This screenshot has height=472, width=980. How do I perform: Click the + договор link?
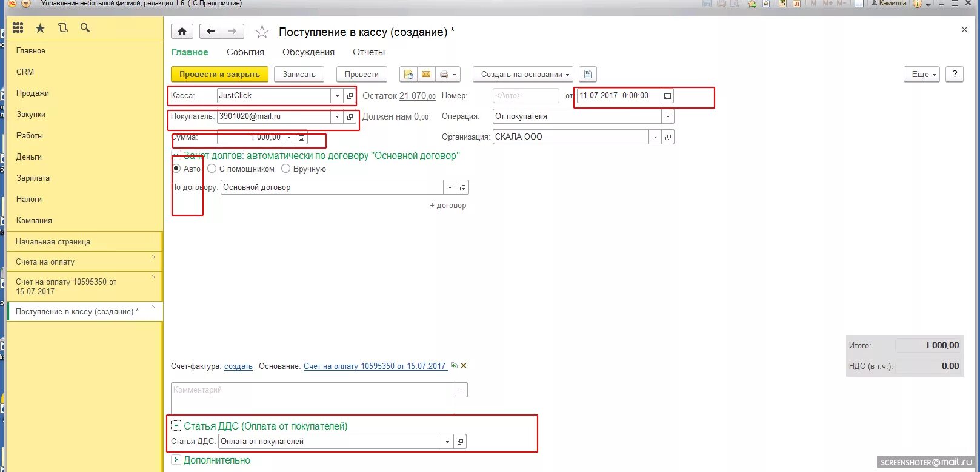[x=448, y=206]
